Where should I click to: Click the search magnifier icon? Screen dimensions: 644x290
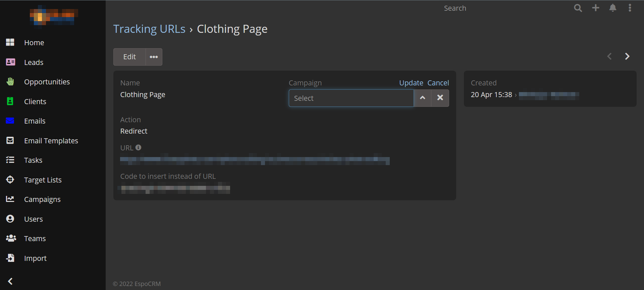(x=578, y=8)
